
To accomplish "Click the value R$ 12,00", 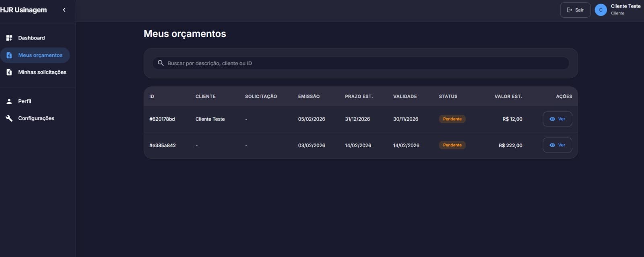I will click(512, 119).
